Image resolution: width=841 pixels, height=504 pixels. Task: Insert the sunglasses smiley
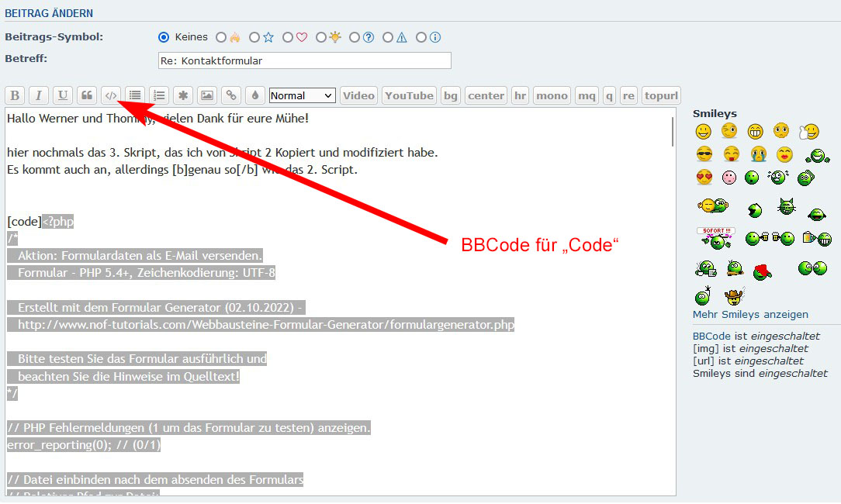704,154
